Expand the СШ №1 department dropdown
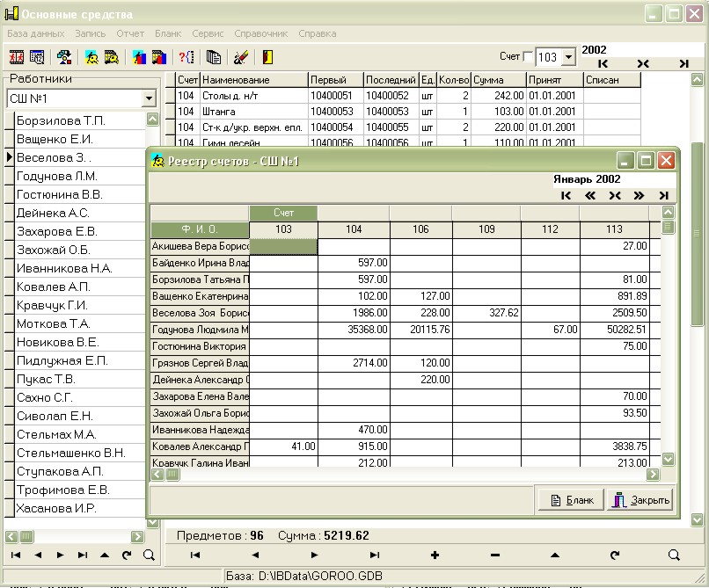The height and width of the screenshot is (588, 709). point(149,98)
